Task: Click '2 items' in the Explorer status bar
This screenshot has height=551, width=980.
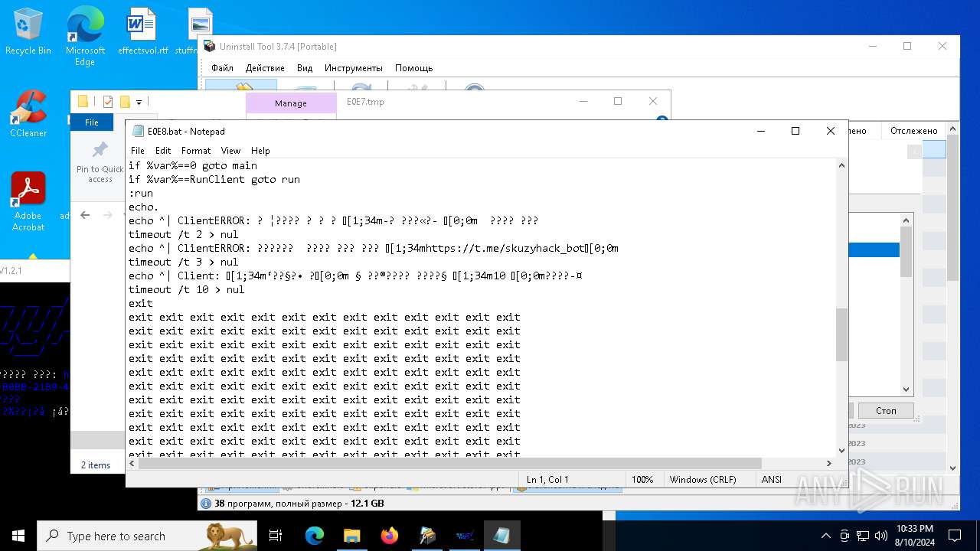Action: [x=96, y=465]
